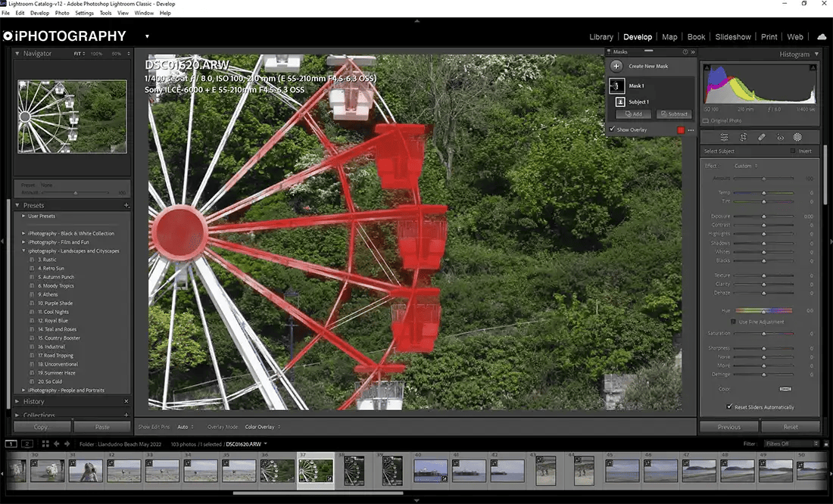Screen dimensions: 833x504
Task: Select the Basic adjustments edit icon
Action: click(724, 137)
